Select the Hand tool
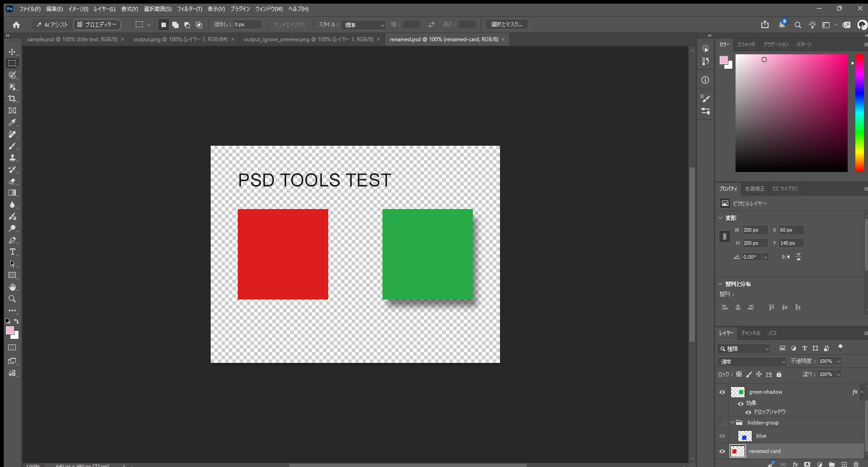 (x=12, y=287)
